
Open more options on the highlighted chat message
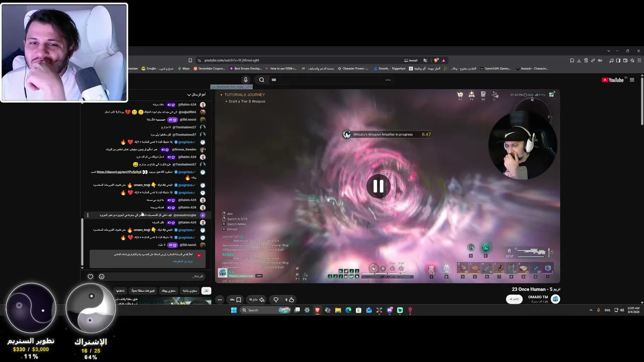(88, 215)
